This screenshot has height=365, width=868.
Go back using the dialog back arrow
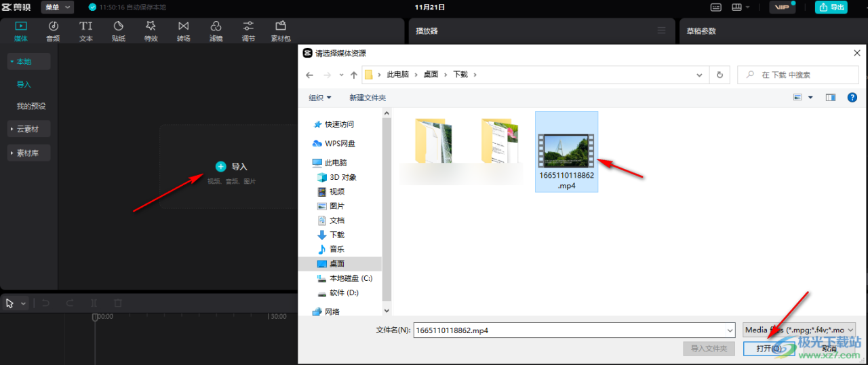pos(310,75)
